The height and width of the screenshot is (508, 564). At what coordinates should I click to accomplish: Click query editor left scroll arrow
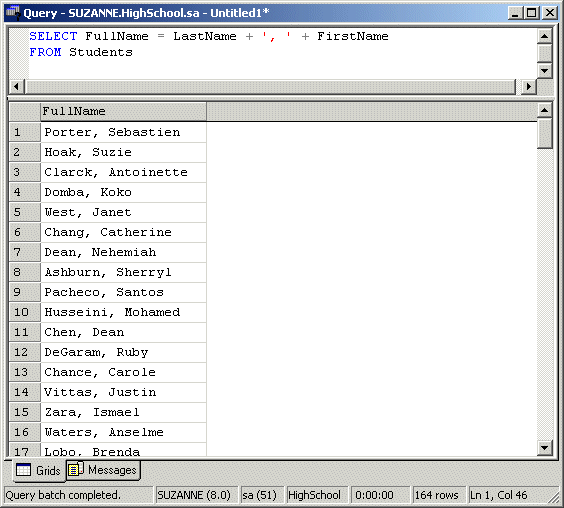(x=16, y=86)
